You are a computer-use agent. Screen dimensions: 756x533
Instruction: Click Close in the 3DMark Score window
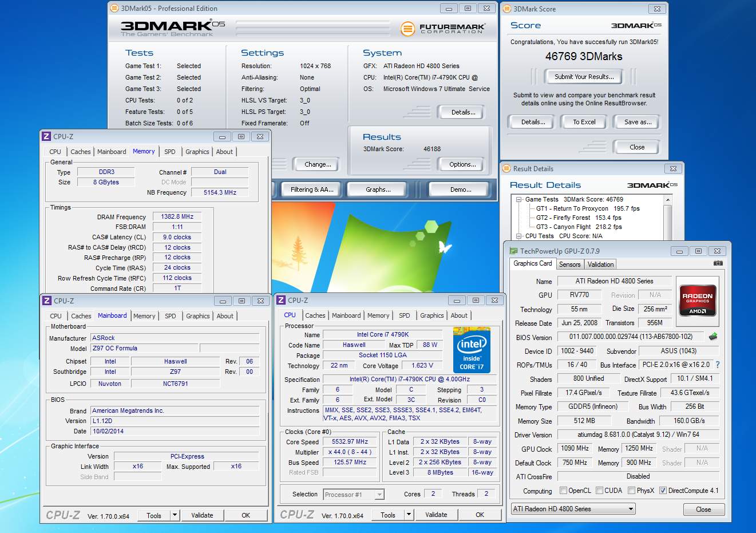coord(637,147)
